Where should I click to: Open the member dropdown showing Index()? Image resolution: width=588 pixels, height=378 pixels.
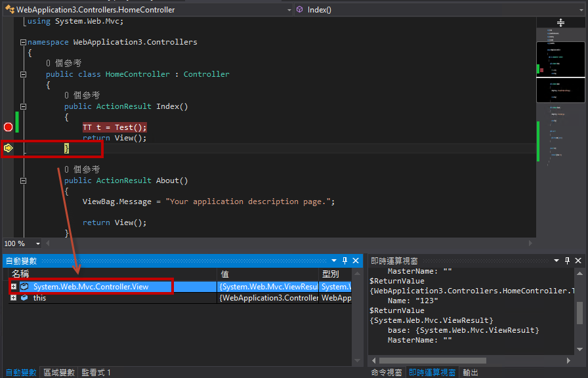(x=581, y=10)
